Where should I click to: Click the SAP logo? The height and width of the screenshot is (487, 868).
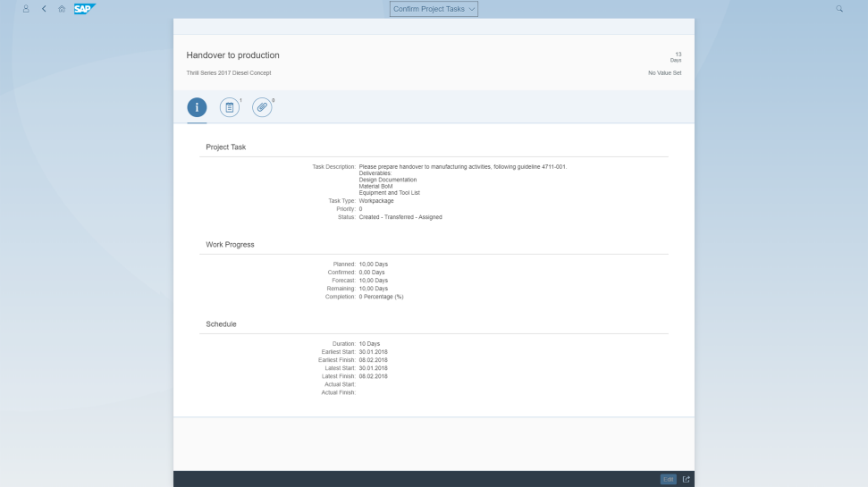click(x=85, y=9)
